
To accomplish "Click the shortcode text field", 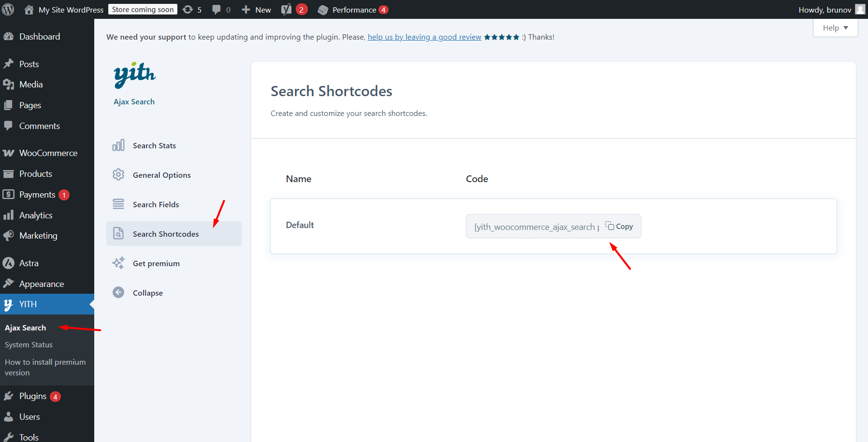I will click(x=536, y=227).
